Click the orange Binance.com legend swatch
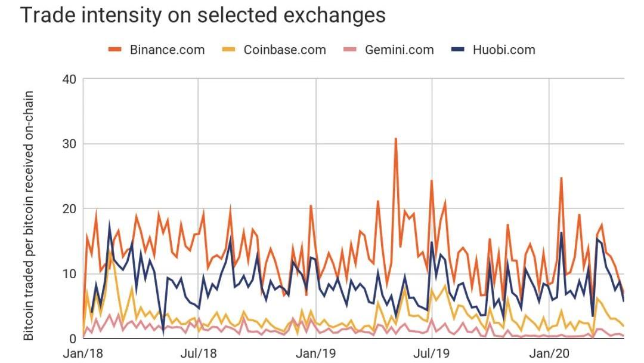This screenshot has height=363, width=644. point(115,50)
